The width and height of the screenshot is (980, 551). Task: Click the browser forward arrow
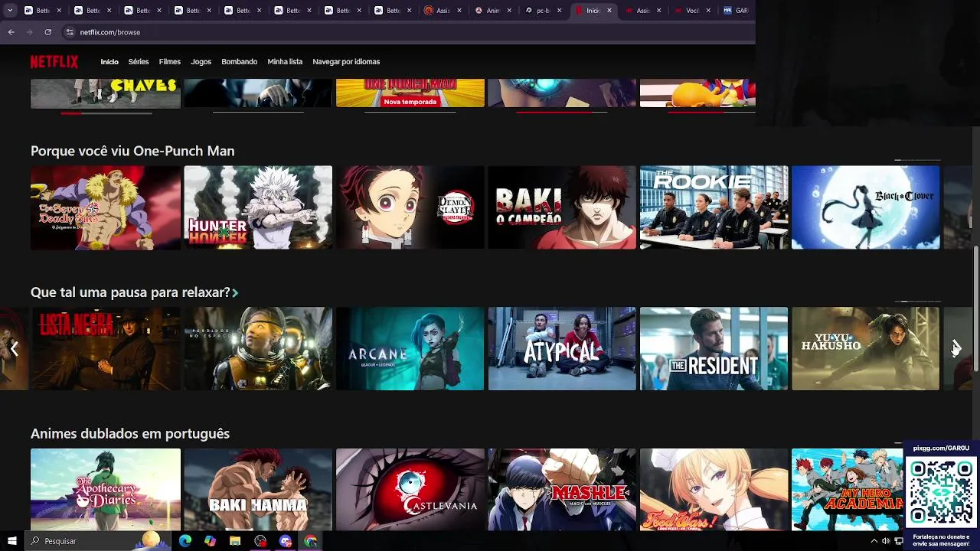[29, 32]
